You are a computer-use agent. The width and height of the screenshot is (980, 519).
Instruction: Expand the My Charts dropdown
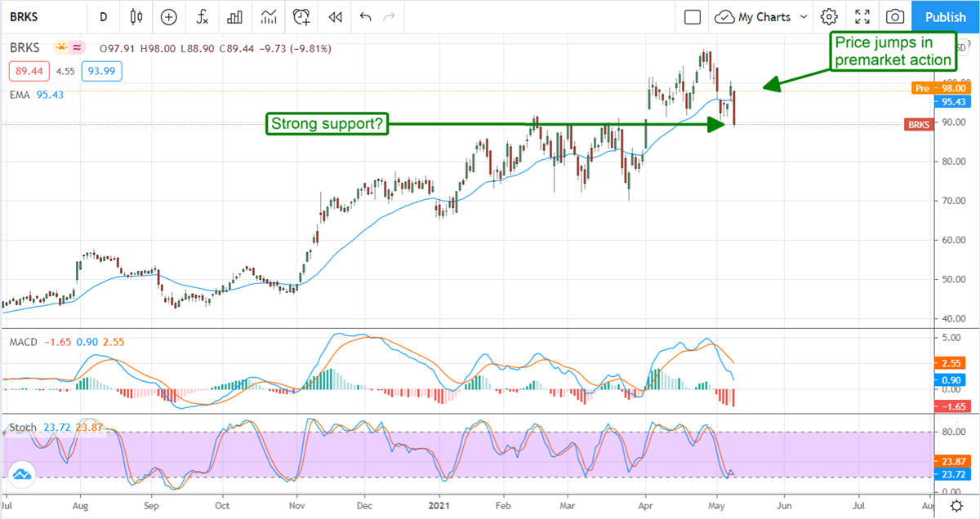761,16
